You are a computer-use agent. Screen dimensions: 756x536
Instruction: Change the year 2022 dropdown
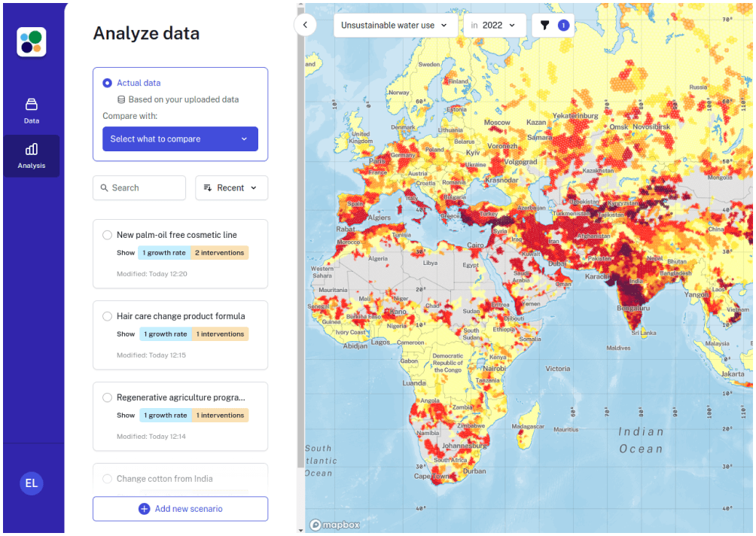(x=495, y=25)
